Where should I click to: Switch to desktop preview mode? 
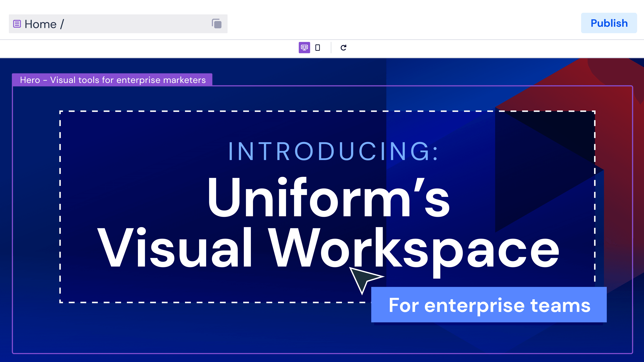coord(304,47)
